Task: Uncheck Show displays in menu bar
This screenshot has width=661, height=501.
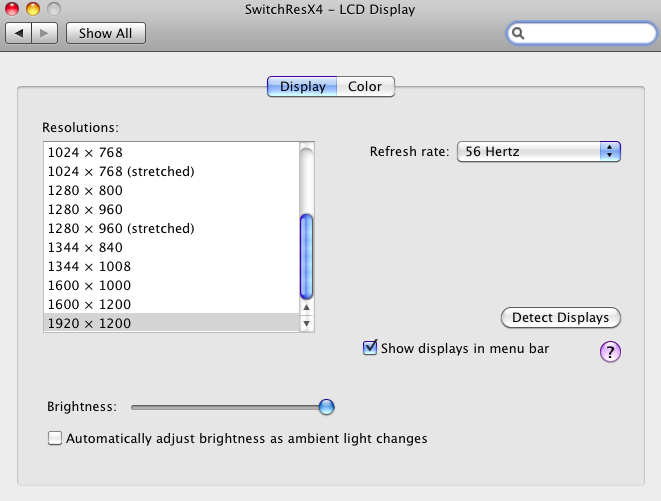Action: coord(370,348)
